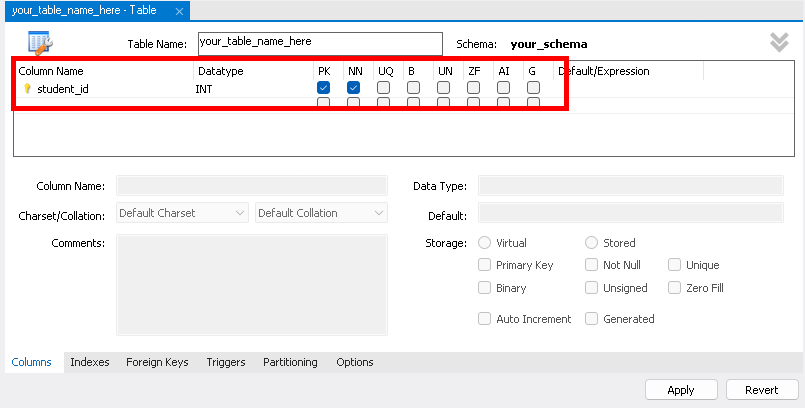Viewport: 805px width, 408px height.
Task: Select the student_id column name cell
Action: 63,89
